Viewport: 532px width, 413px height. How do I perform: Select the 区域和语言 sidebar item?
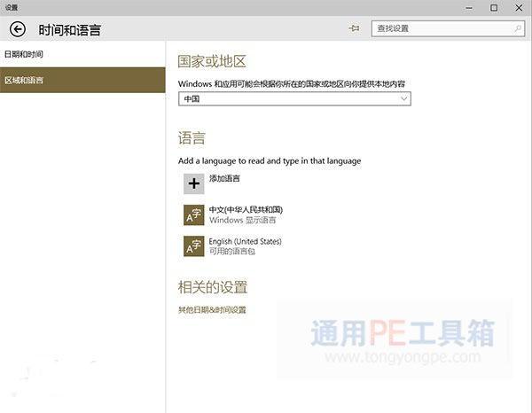(x=82, y=80)
